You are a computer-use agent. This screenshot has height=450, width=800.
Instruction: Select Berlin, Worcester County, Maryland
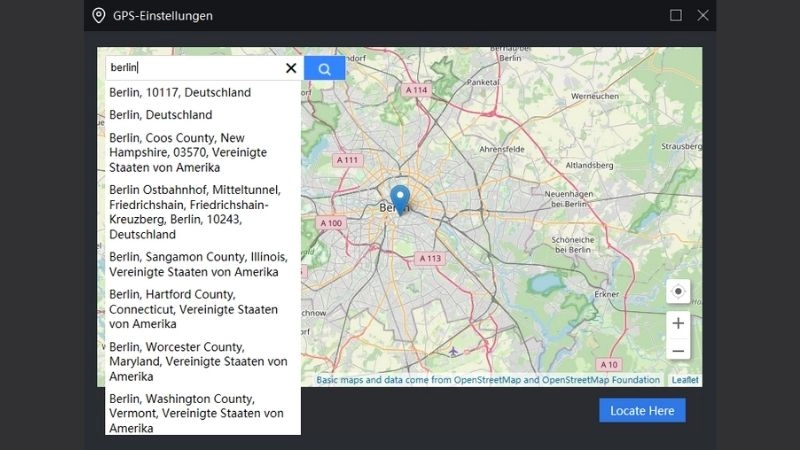(x=203, y=362)
